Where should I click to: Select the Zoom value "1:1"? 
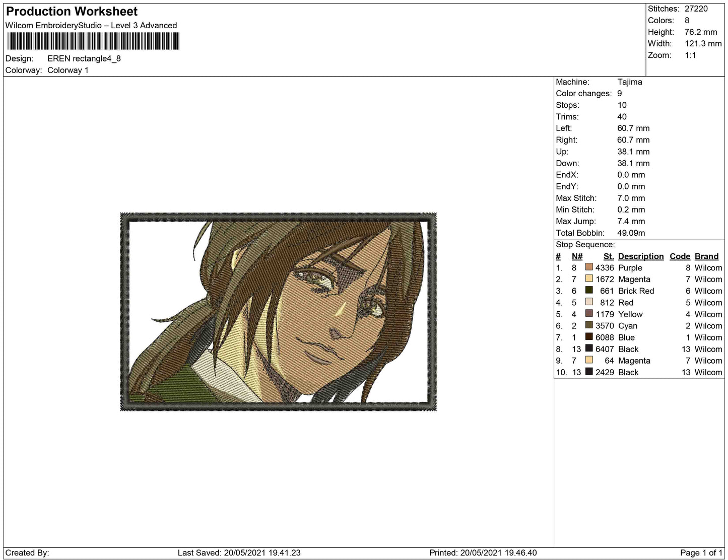pos(691,55)
